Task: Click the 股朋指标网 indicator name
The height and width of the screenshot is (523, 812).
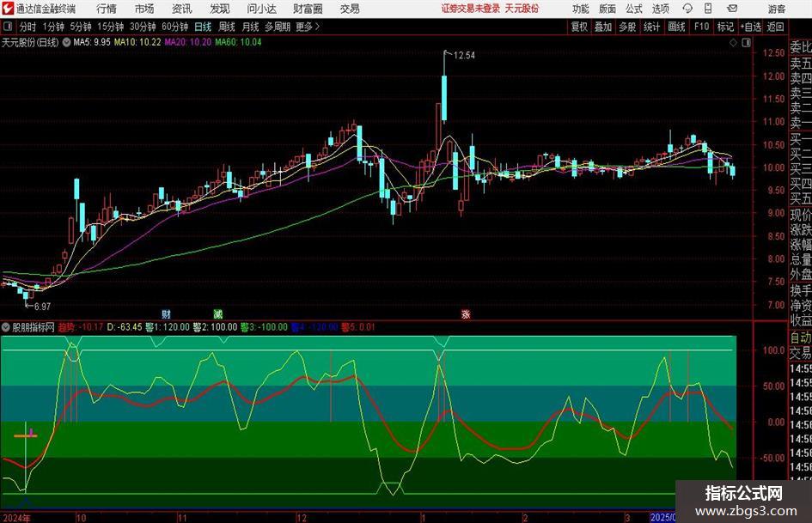Action: [34, 327]
